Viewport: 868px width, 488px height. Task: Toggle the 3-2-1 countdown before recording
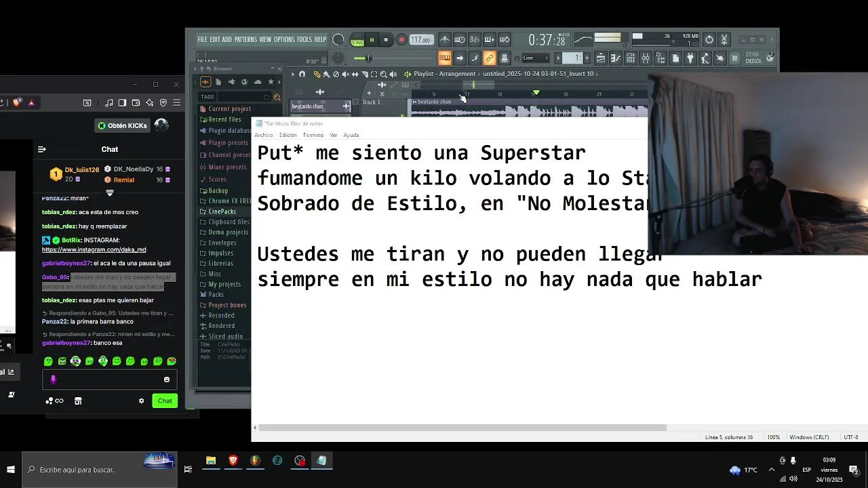(x=474, y=40)
